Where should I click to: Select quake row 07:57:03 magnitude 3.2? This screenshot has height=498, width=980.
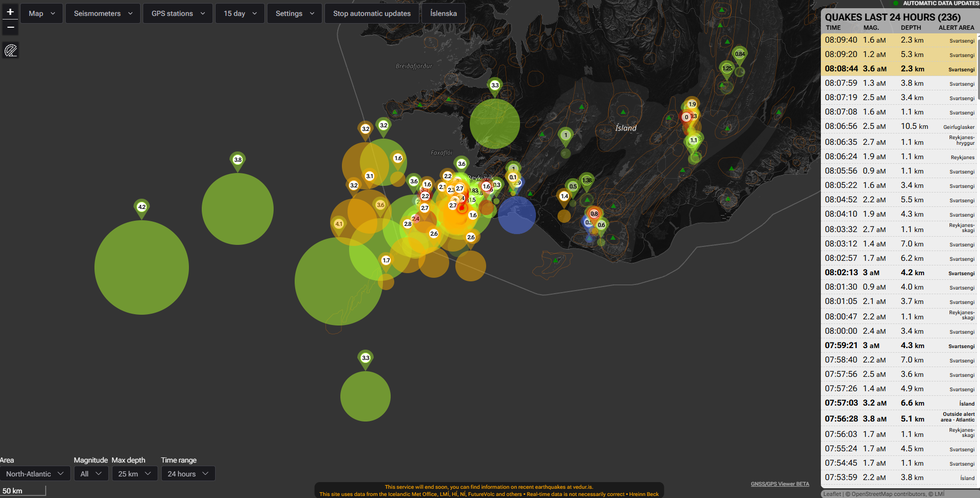899,403
